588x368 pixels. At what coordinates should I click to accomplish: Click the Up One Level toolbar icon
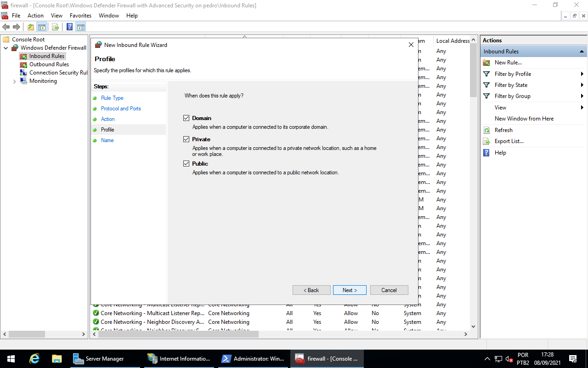coord(30,27)
